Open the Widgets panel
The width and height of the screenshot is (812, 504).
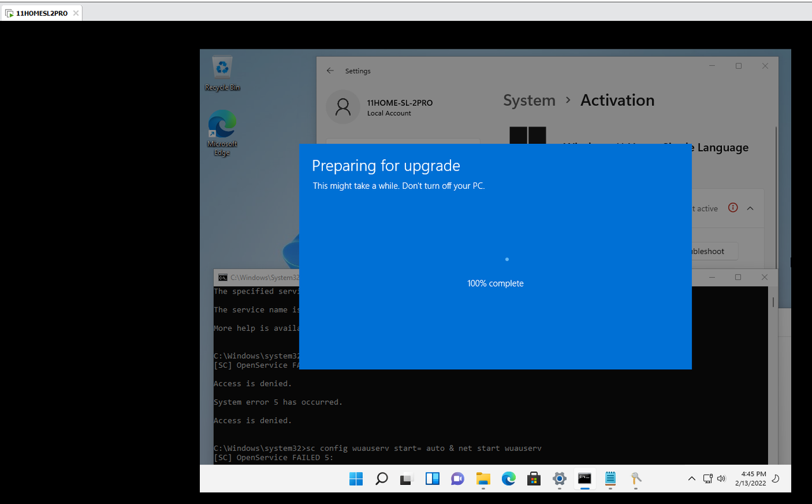pos(432,479)
